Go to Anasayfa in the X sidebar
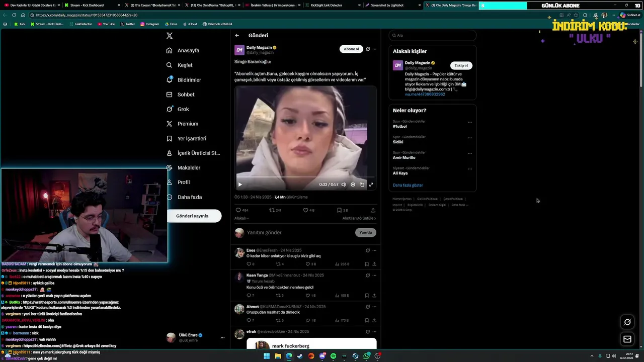 pos(183,50)
